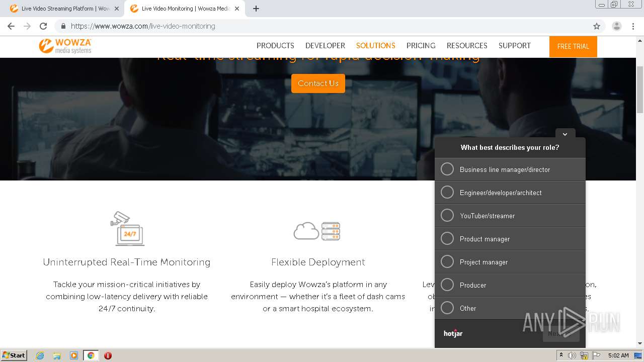644x362 pixels.
Task: Click the Uninterrupted Real-Time Monitoring heading
Action: click(127, 262)
